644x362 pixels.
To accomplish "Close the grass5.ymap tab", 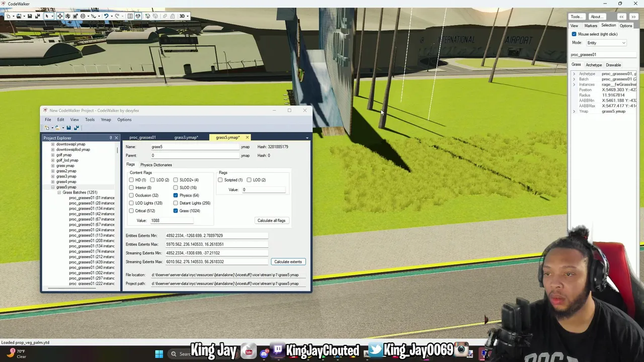I will (247, 137).
